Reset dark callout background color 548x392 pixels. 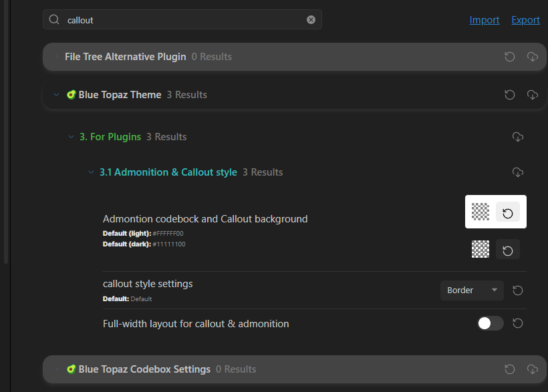(x=508, y=250)
